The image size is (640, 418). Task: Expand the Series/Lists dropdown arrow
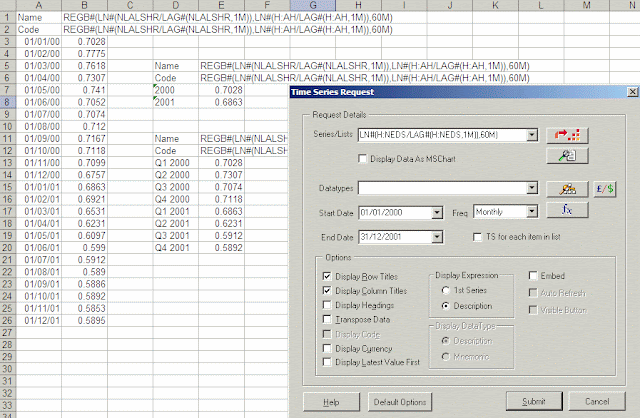pyautogui.click(x=532, y=135)
